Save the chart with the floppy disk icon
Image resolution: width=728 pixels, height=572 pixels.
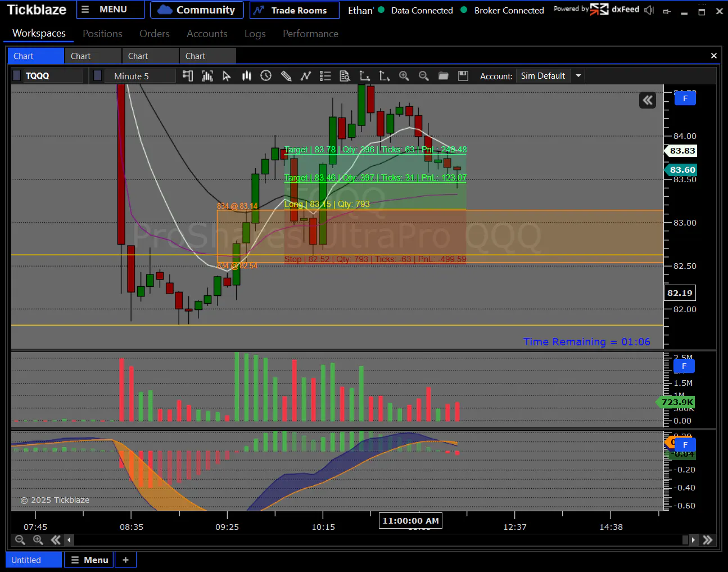(x=463, y=76)
